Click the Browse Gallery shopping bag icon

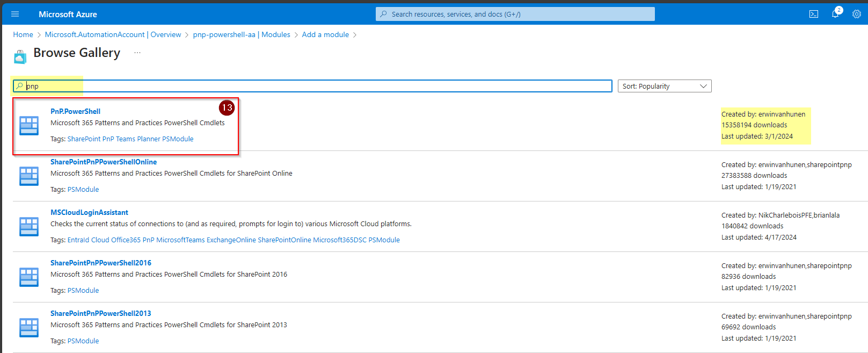(20, 56)
